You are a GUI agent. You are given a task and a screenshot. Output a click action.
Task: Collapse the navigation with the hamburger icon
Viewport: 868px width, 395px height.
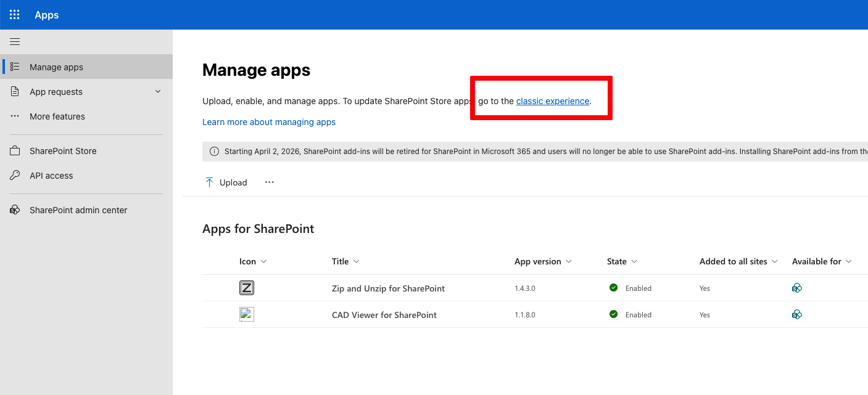[15, 41]
